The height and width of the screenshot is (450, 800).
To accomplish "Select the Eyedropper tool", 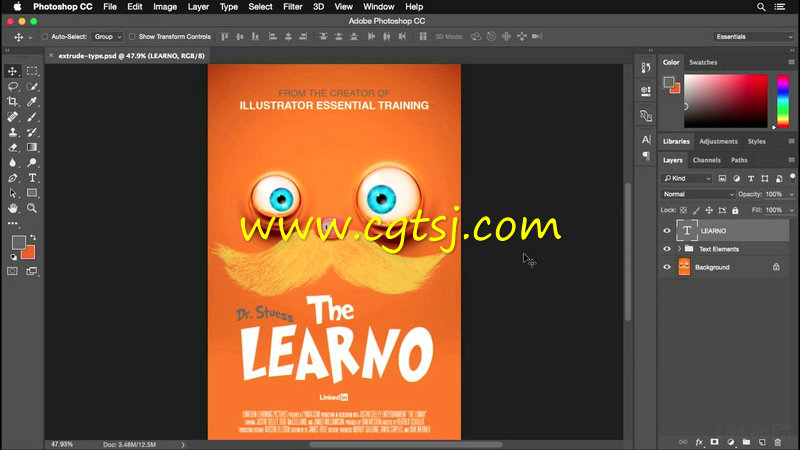I will (x=32, y=102).
